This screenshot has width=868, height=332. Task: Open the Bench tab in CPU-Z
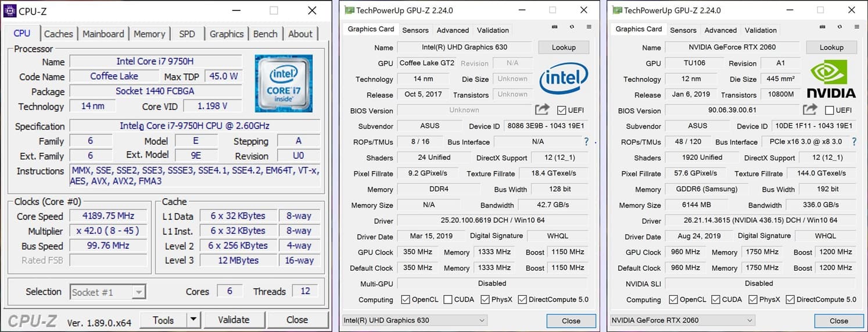(x=266, y=34)
